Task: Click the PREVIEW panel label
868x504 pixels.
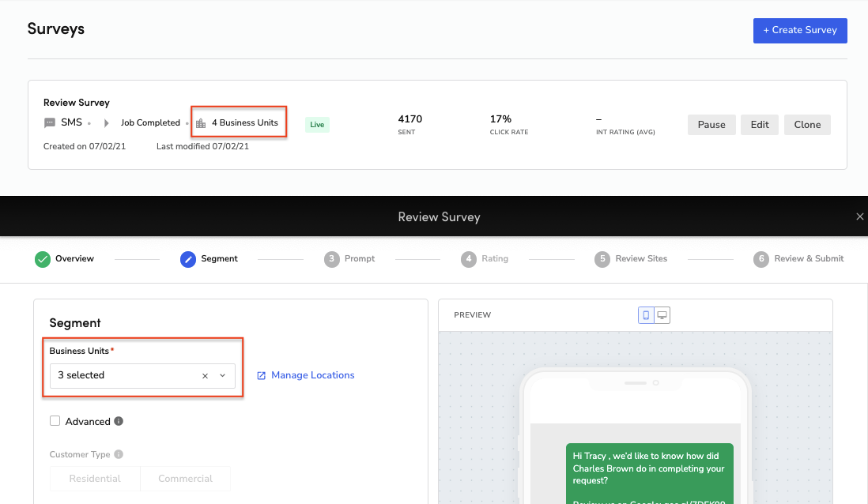Action: tap(472, 314)
